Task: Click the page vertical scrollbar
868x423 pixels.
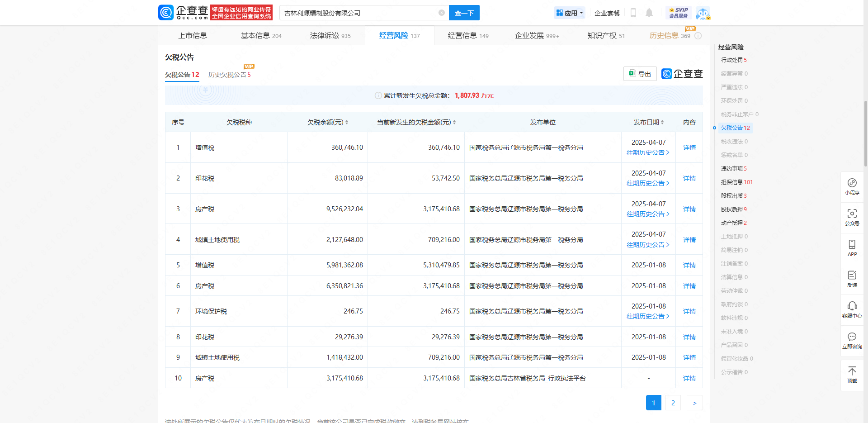Action: (865, 133)
